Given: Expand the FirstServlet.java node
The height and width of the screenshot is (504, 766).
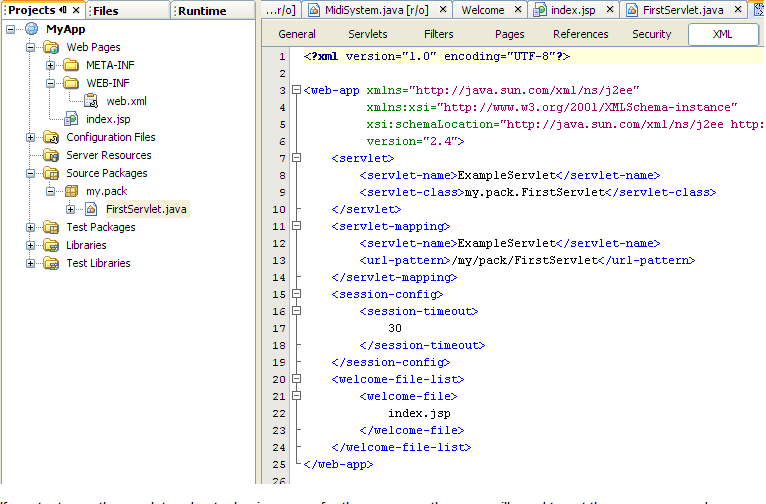Looking at the screenshot, I should click(x=70, y=210).
